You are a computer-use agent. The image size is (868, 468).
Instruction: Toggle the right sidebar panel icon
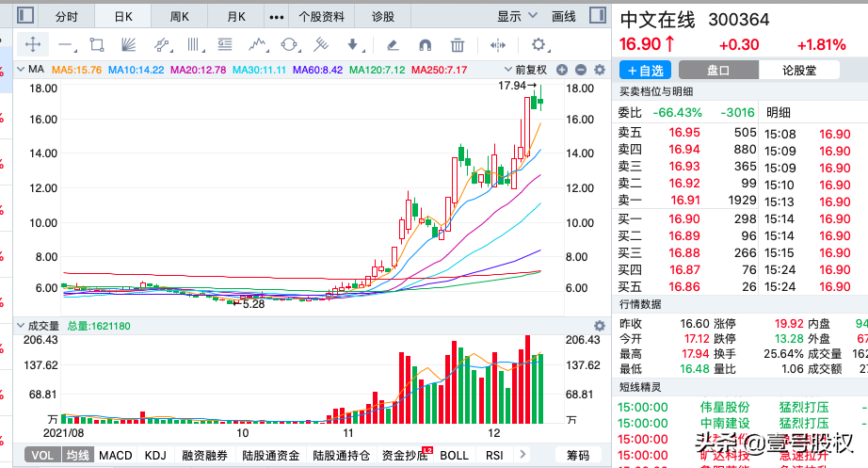(x=597, y=15)
